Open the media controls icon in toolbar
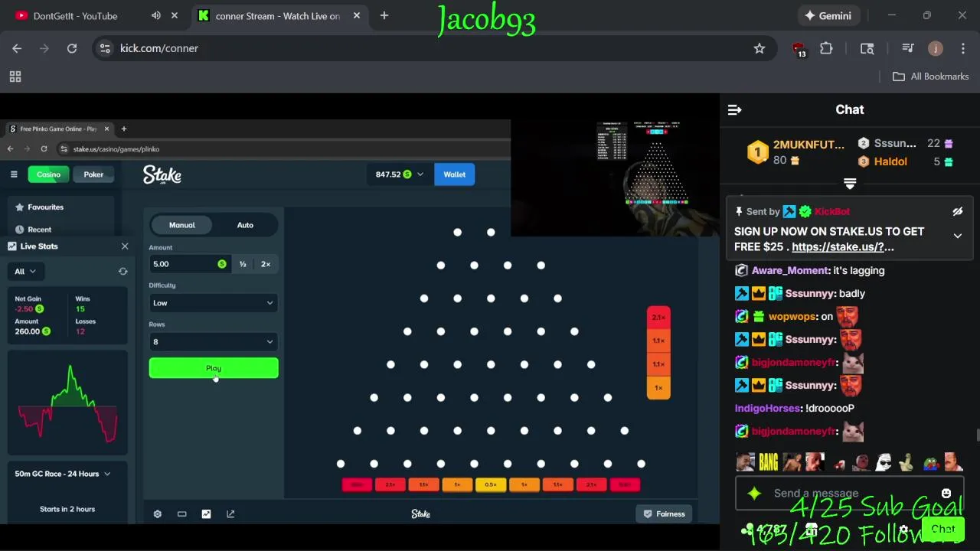980x551 pixels. 908,48
